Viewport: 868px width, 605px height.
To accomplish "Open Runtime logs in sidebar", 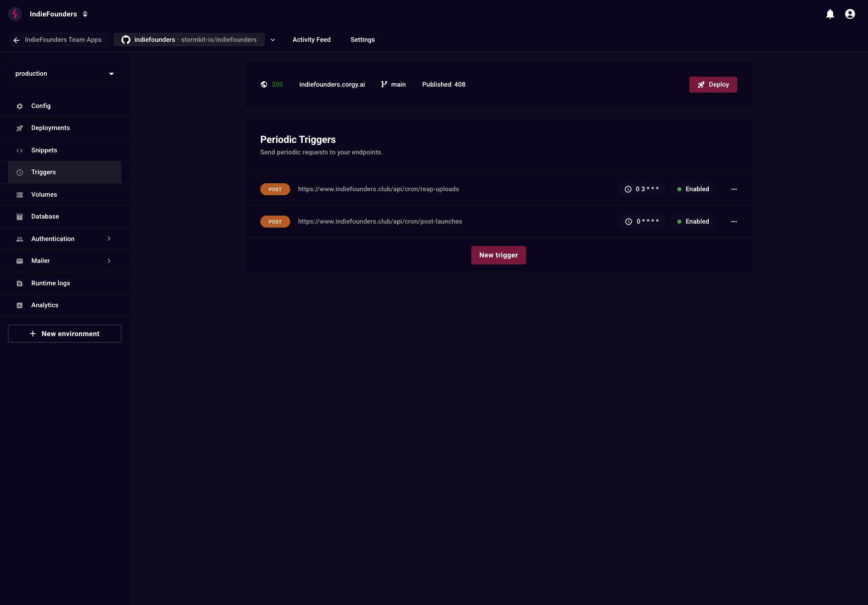I will [65, 283].
